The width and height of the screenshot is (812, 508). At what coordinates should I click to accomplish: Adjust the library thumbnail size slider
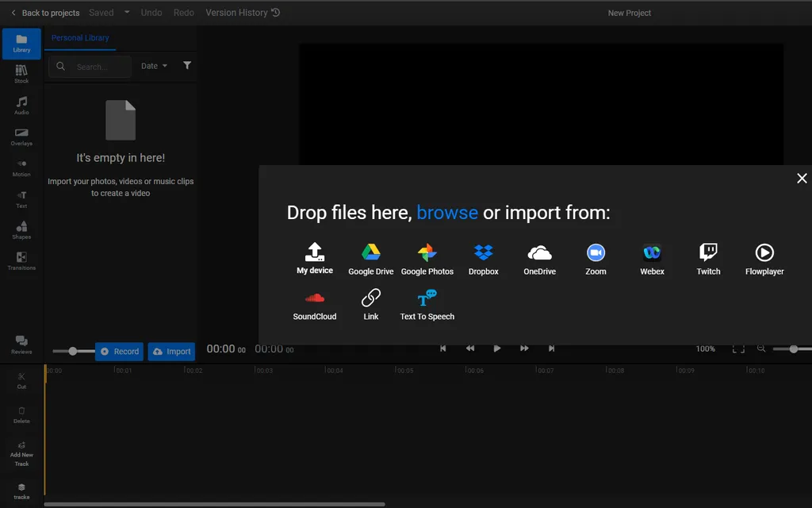click(x=73, y=351)
